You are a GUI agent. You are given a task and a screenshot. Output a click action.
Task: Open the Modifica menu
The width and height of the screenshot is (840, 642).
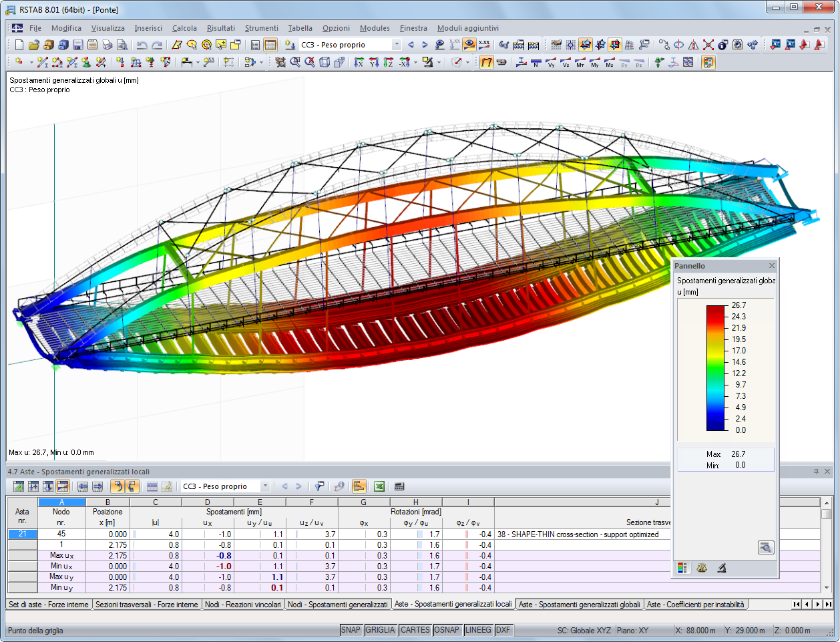point(66,28)
